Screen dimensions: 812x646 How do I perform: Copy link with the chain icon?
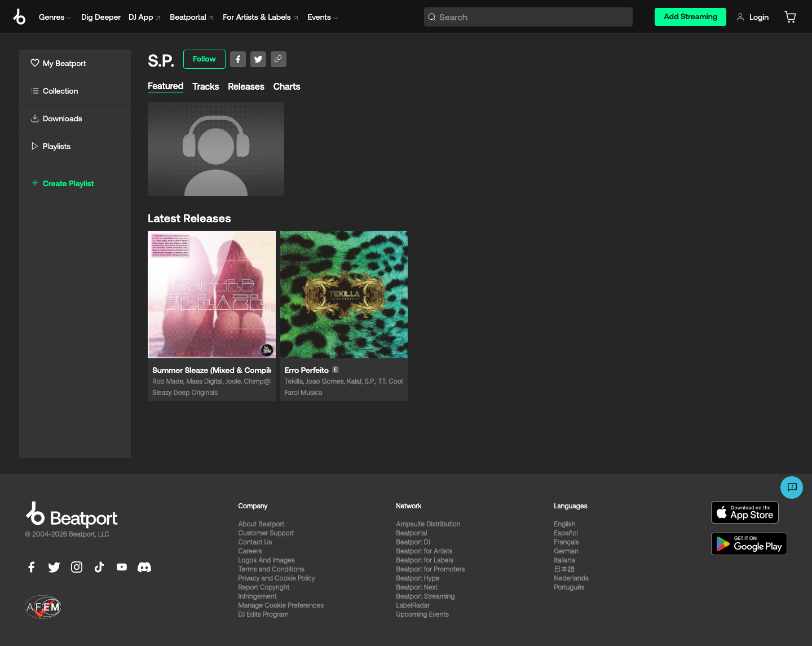[279, 59]
